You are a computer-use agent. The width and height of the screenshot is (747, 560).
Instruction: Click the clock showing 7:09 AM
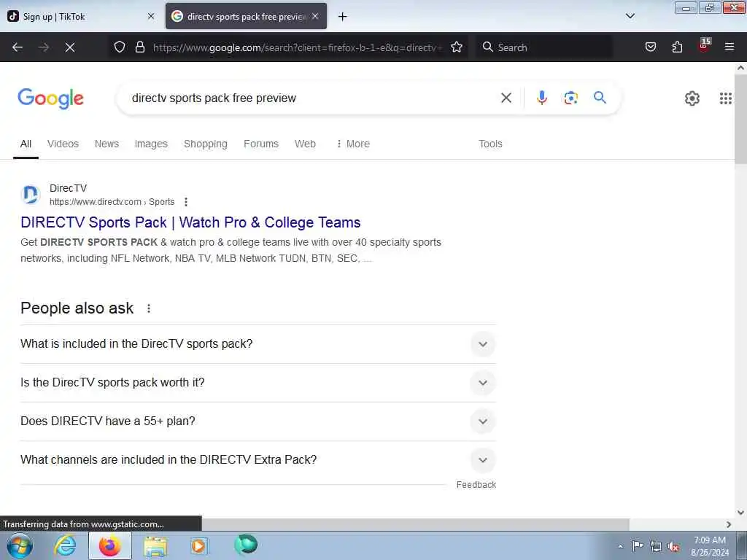(710, 540)
